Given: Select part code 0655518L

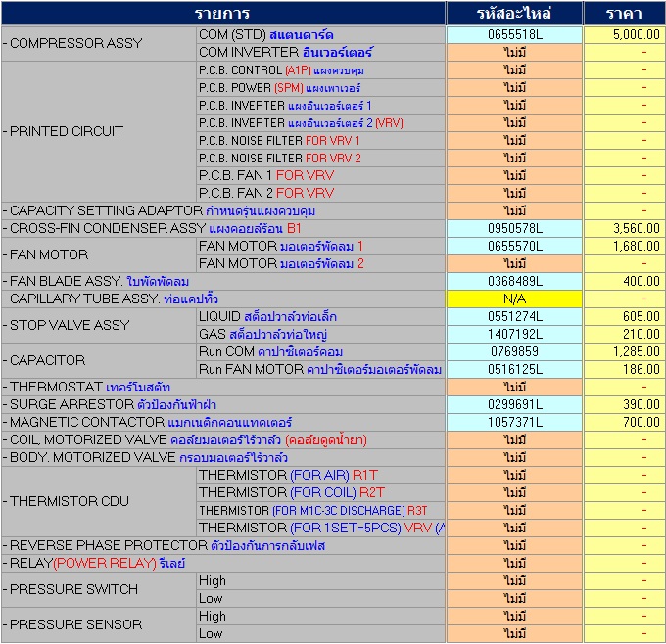Looking at the screenshot, I should (514, 35).
